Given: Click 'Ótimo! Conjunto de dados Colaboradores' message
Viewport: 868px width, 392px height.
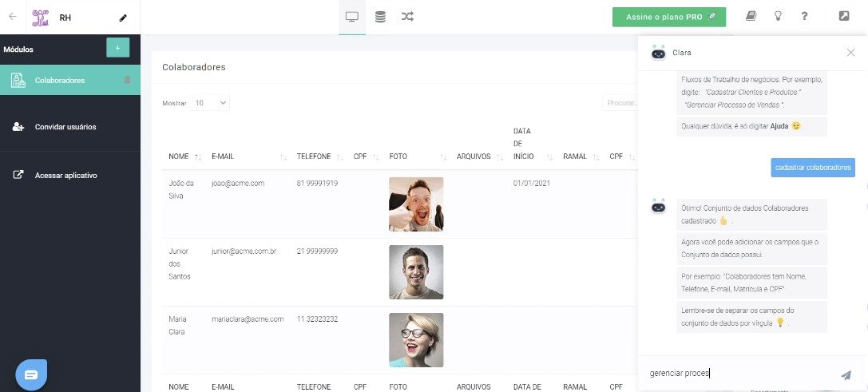Looking at the screenshot, I should pos(751,215).
